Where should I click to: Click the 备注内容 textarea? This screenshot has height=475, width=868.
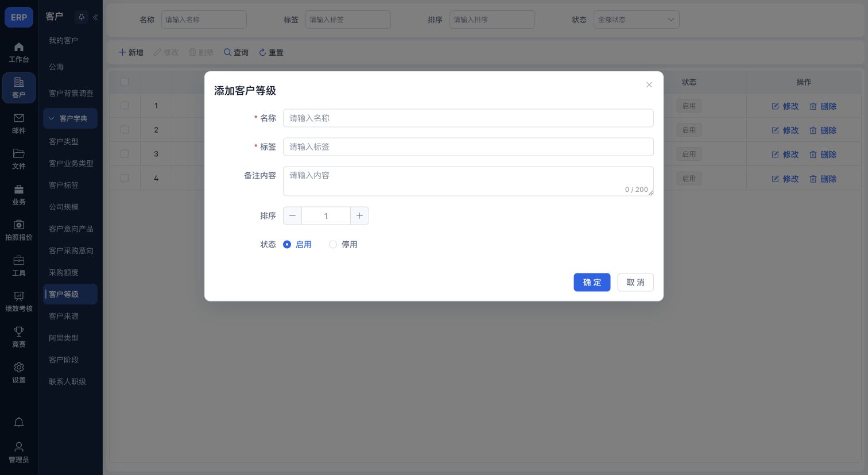point(468,181)
